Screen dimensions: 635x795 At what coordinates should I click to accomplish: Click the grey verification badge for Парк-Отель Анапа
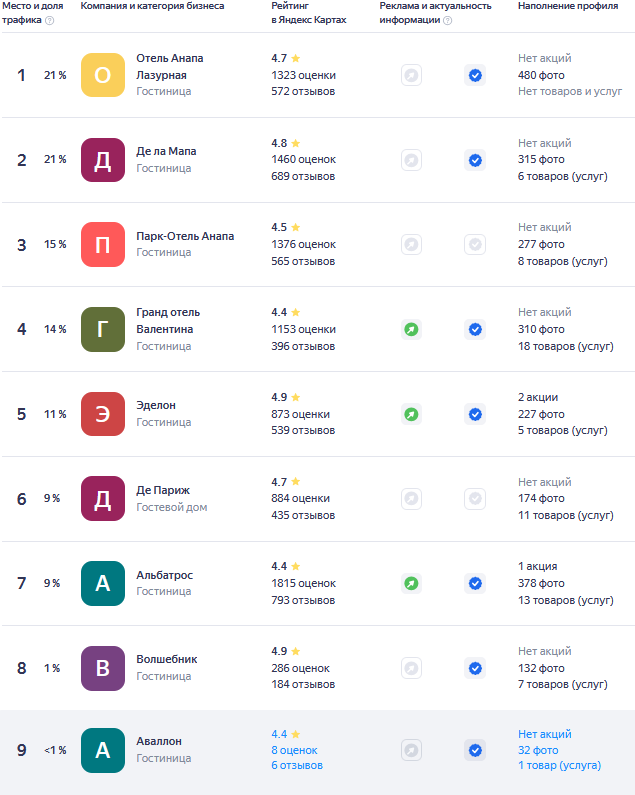click(x=475, y=244)
